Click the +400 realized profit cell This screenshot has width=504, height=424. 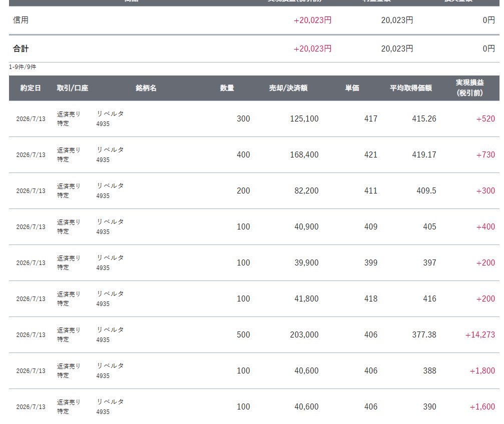coord(485,227)
